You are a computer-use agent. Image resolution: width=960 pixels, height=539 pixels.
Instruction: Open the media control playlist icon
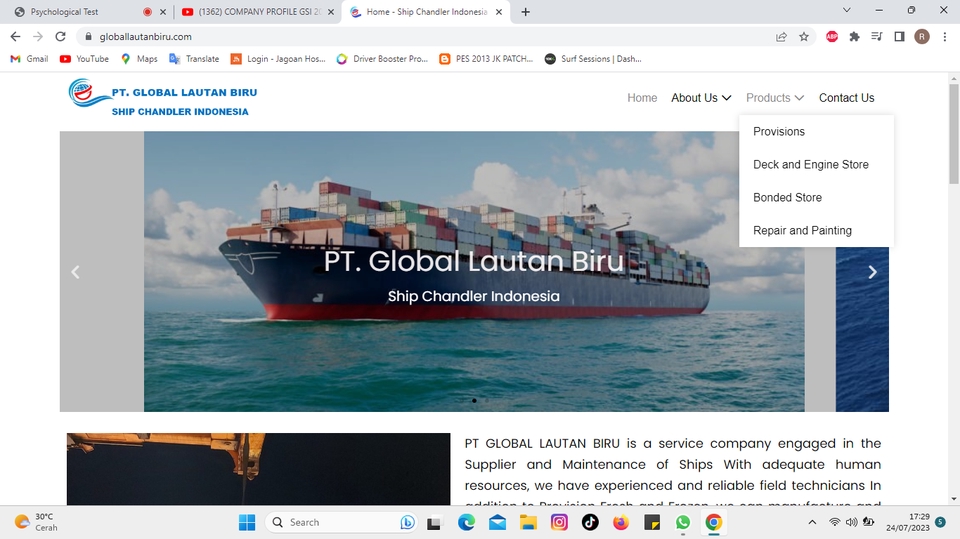(x=877, y=37)
